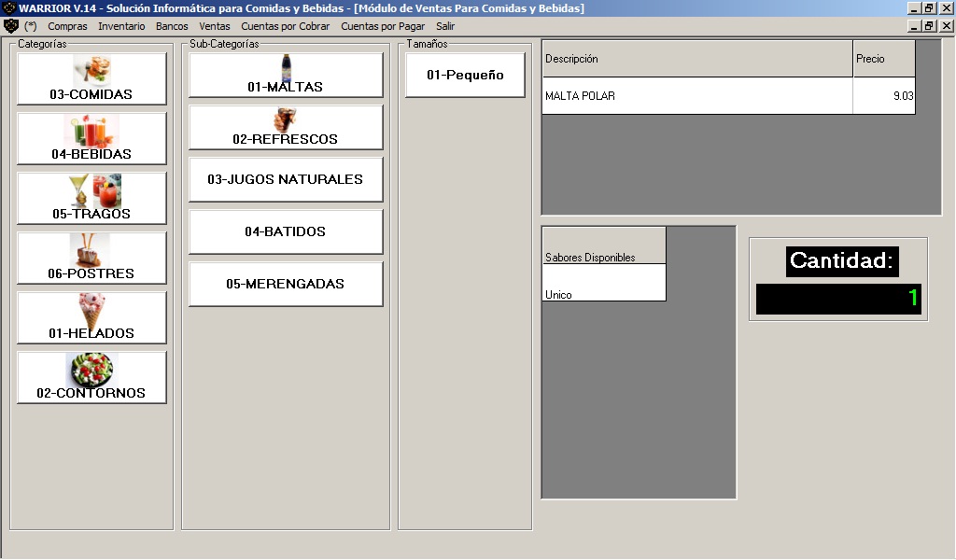The width and height of the screenshot is (956, 560).
Task: Open the Compras menu
Action: (x=67, y=26)
